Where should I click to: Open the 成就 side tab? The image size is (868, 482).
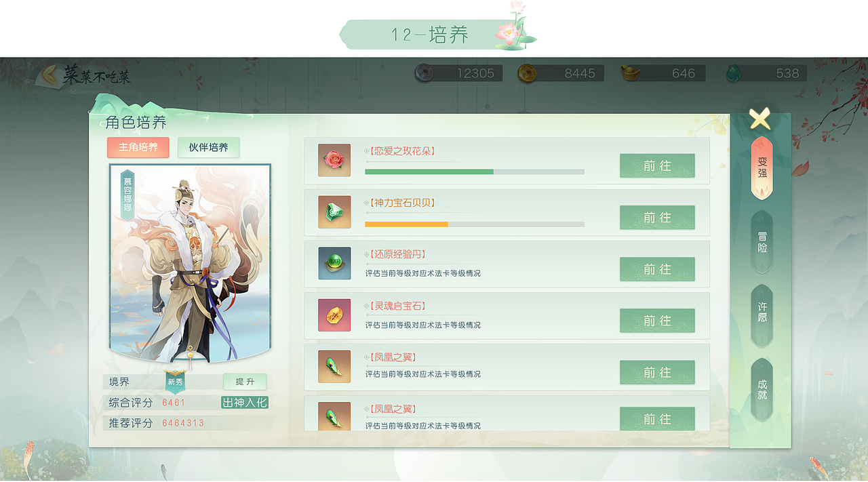762,389
